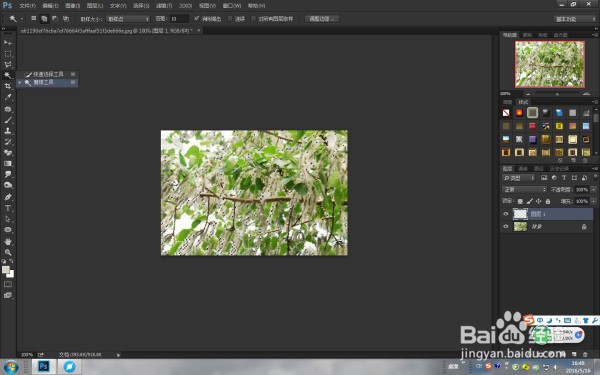This screenshot has height=375, width=600.
Task: Select the Gradient tool
Action: coord(8,163)
